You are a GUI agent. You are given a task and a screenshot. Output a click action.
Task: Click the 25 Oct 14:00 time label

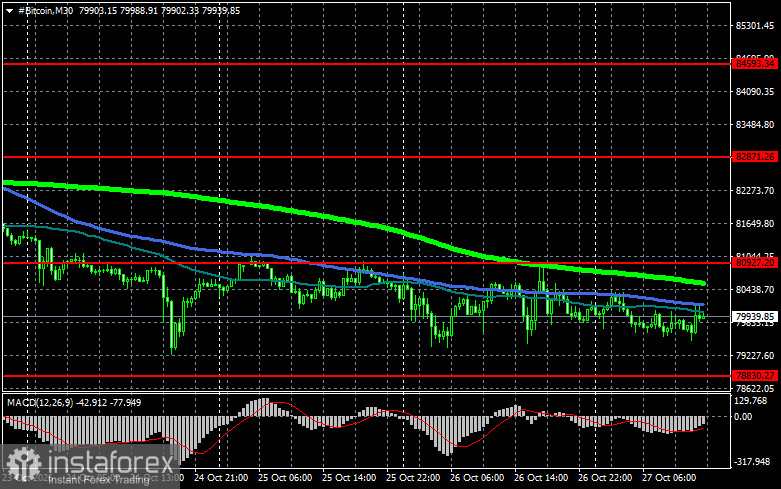pyautogui.click(x=349, y=478)
